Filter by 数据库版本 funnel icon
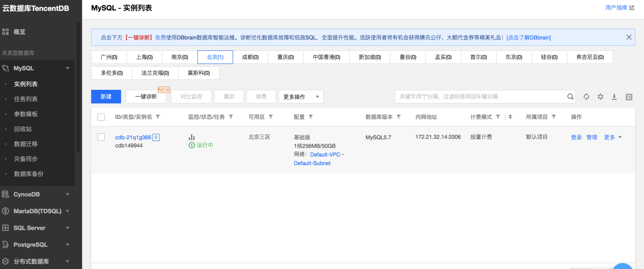 [x=399, y=117]
